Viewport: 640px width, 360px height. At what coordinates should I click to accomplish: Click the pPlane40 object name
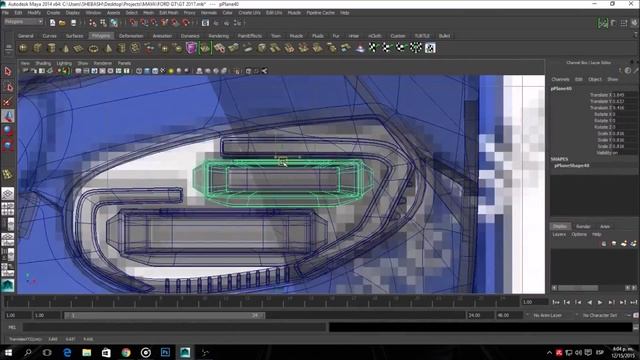click(x=562, y=89)
